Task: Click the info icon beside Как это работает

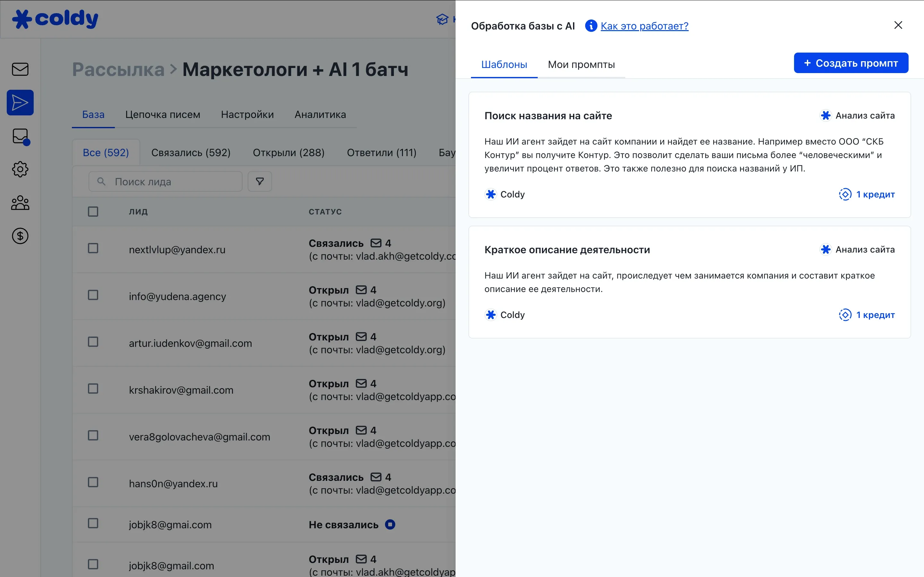Action: (591, 26)
